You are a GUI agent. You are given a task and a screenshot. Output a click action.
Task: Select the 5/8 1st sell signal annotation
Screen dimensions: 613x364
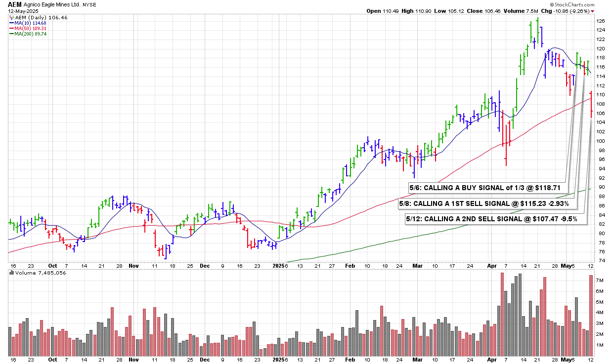pyautogui.click(x=484, y=203)
